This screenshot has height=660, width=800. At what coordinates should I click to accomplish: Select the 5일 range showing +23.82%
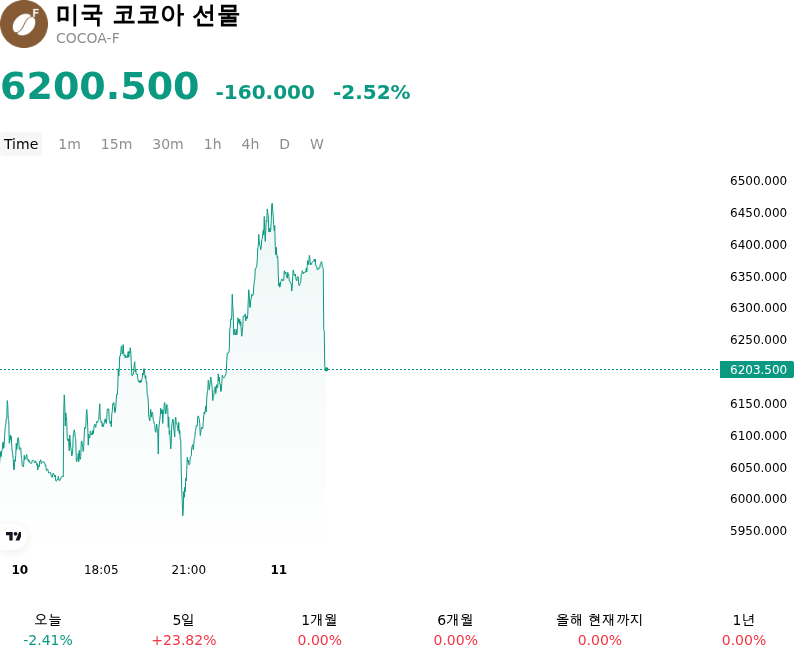184,630
